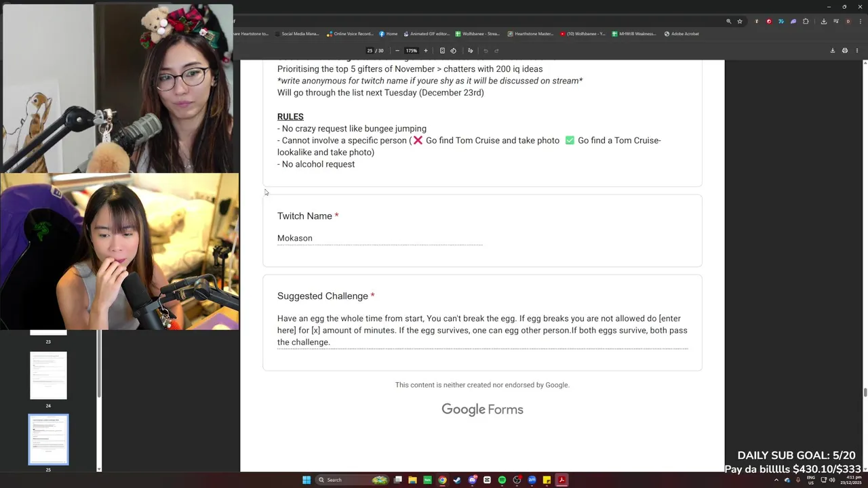This screenshot has width=868, height=488.
Task: Click the 175% zoom level field
Action: click(412, 51)
